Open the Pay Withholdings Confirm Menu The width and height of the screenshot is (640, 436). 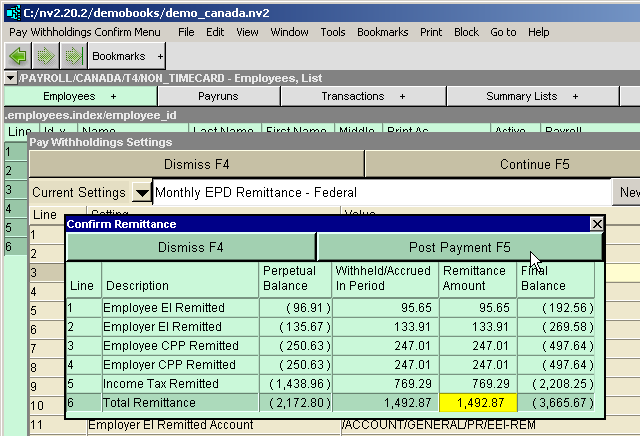click(84, 32)
